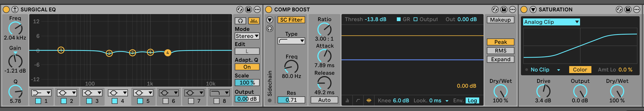This screenshot has height=111, width=644.
Task: Open filter type dropdown for band 8
Action: coord(220,93)
